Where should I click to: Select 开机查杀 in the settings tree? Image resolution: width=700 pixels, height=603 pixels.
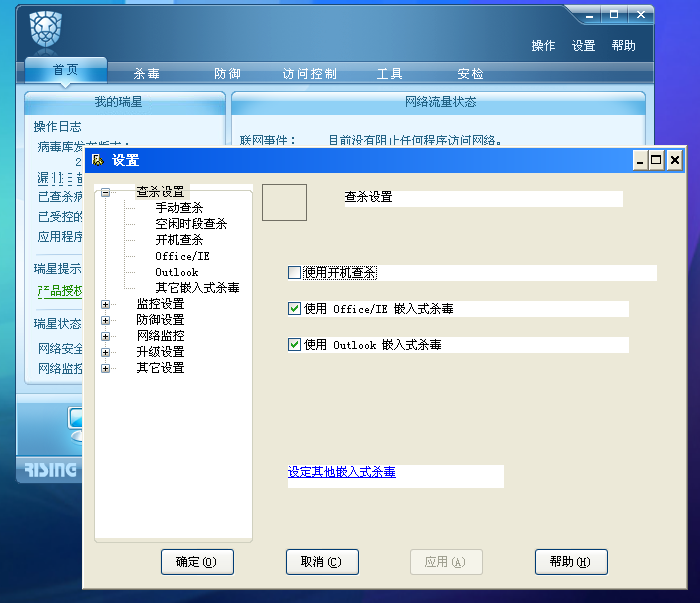tap(179, 240)
